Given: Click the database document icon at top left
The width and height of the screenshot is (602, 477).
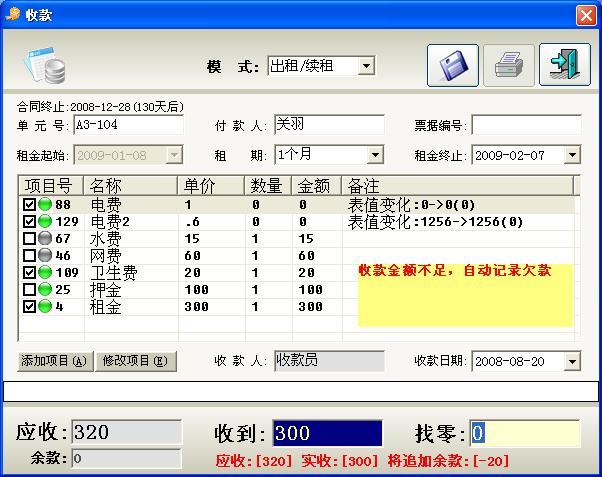Looking at the screenshot, I should coord(45,65).
